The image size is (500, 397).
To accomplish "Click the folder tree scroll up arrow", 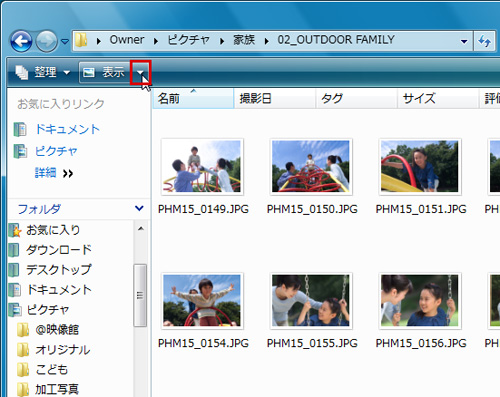I will pos(141,229).
